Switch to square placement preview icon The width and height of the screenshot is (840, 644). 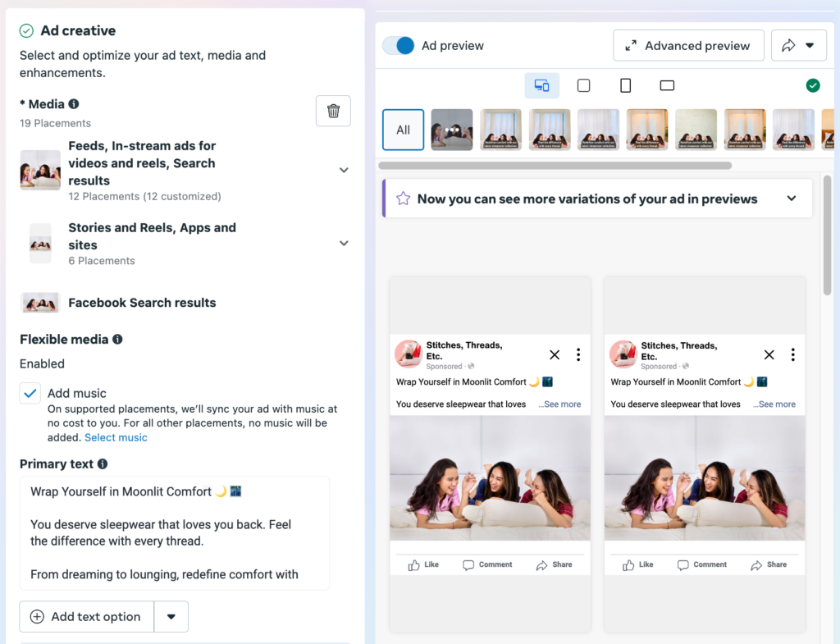583,85
